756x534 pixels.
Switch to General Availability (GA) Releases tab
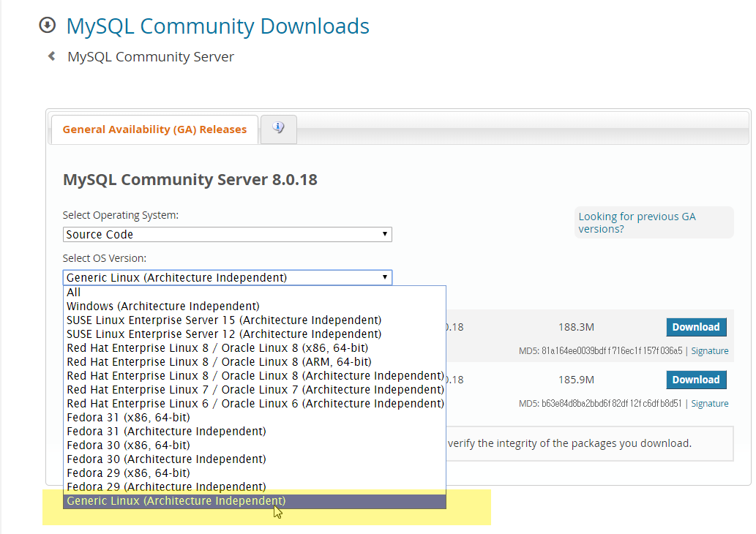click(154, 129)
